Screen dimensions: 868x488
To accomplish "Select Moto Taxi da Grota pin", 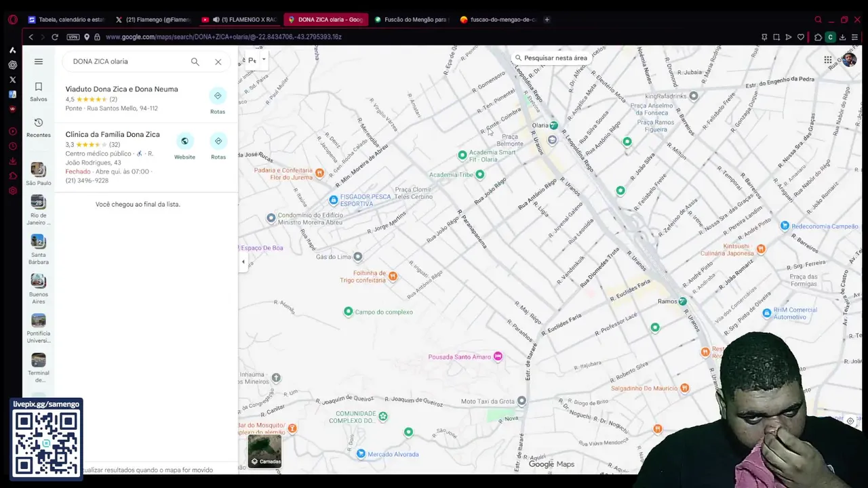I will pos(521,401).
